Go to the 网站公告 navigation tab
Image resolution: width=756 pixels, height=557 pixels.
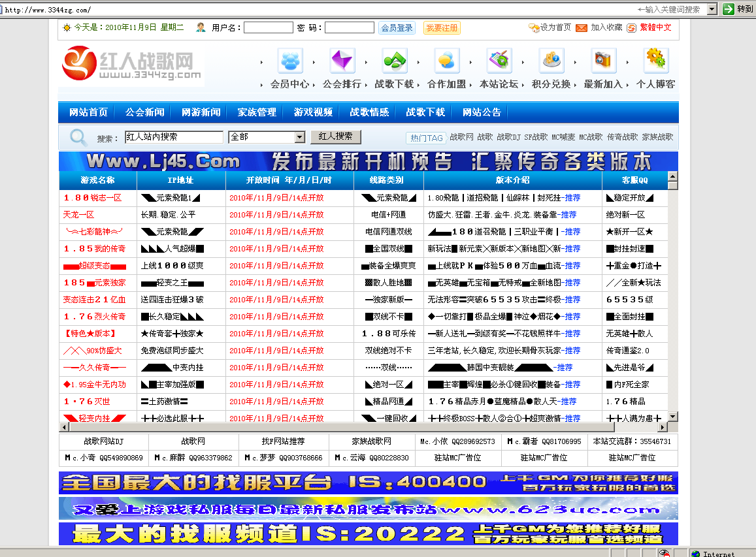tap(482, 112)
